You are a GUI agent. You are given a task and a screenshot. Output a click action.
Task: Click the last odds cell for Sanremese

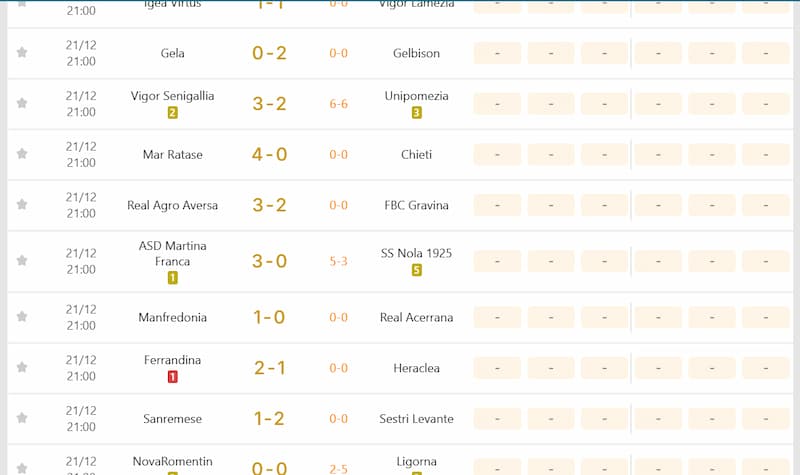pos(765,418)
